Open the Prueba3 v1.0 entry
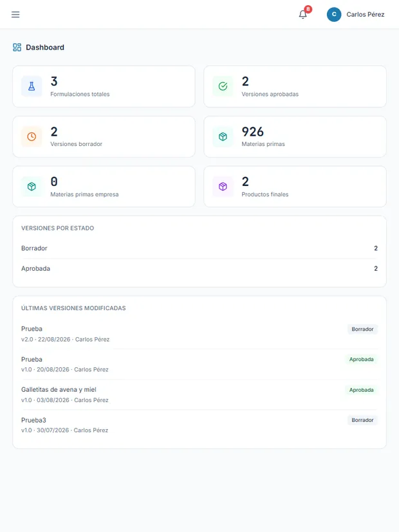Screen dimensions: 399x532 [199, 425]
